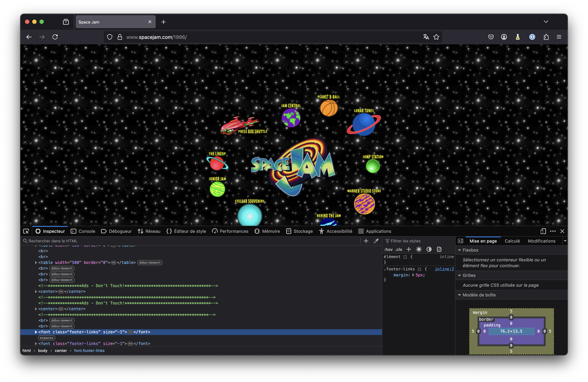
Task: Add a new CSS rule
Action: (409, 249)
